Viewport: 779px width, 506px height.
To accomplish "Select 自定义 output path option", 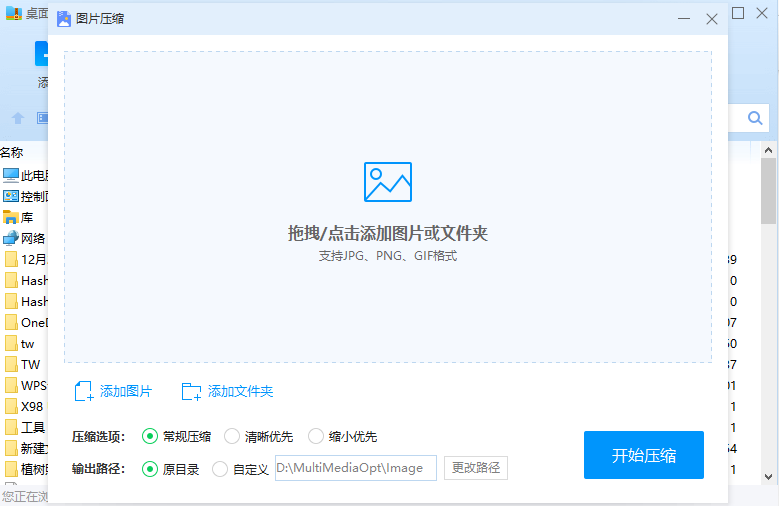I will pos(220,469).
